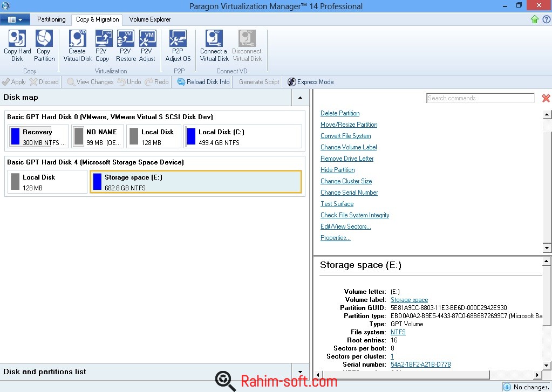The image size is (552, 392).
Task: Click Move/Resize Partition link
Action: (349, 125)
